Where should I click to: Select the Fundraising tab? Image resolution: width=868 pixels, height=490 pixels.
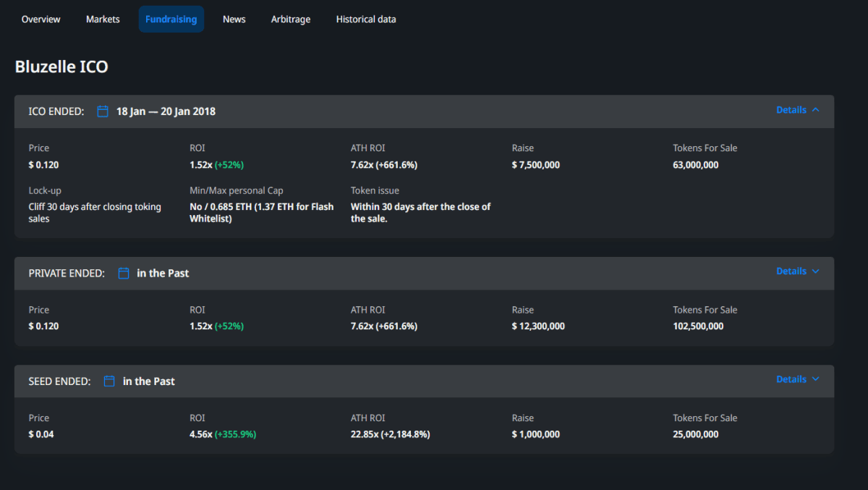[171, 20]
